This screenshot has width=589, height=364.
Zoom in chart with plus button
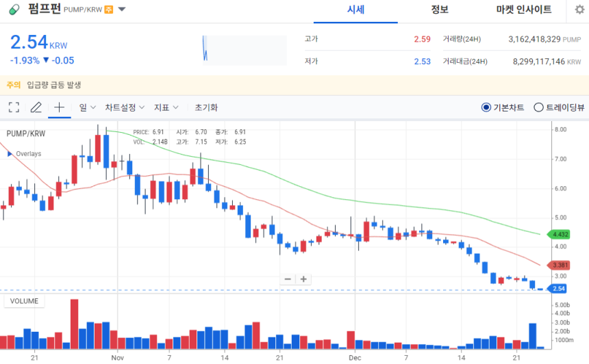(303, 279)
